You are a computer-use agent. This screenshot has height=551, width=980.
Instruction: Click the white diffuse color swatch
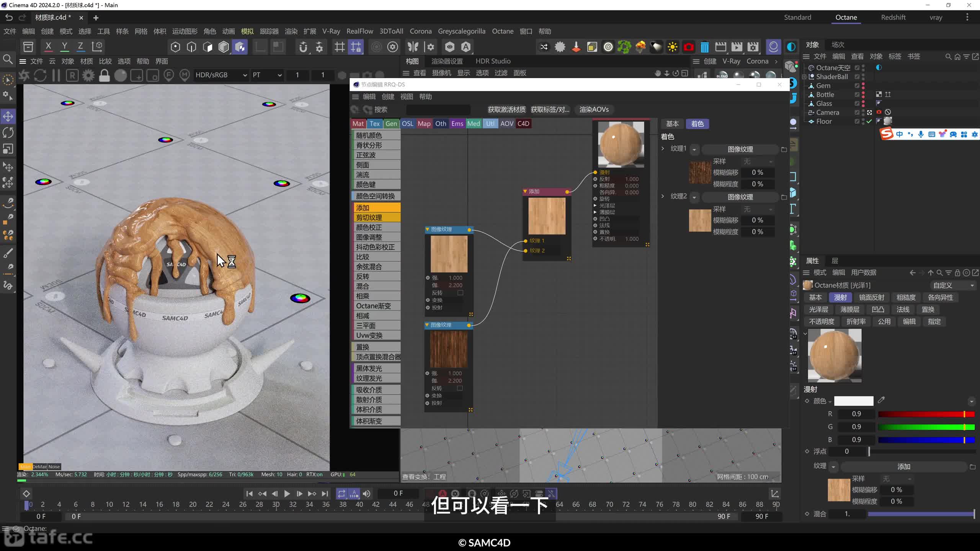click(x=854, y=401)
